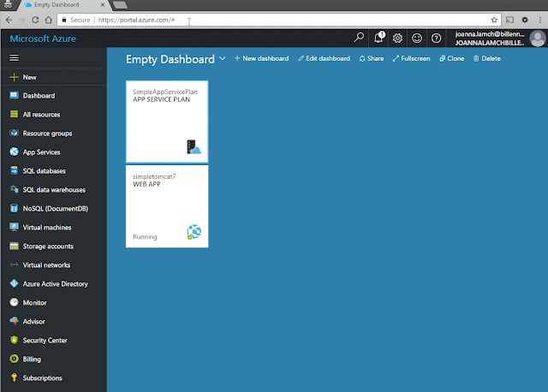Image resolution: width=548 pixels, height=392 pixels.
Task: Click the Billing circle icon
Action: click(14, 359)
